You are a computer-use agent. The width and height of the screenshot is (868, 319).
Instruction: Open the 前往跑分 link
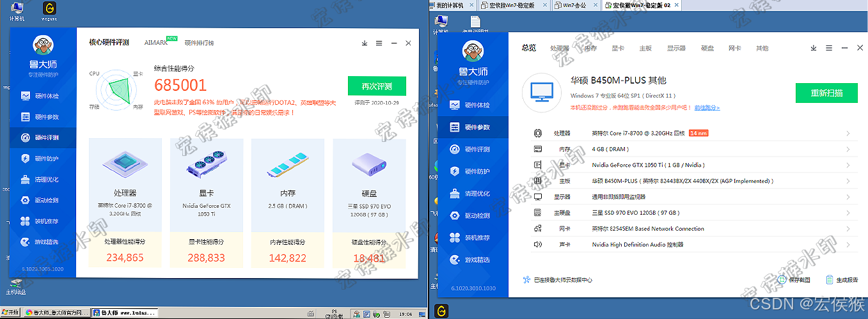point(707,107)
